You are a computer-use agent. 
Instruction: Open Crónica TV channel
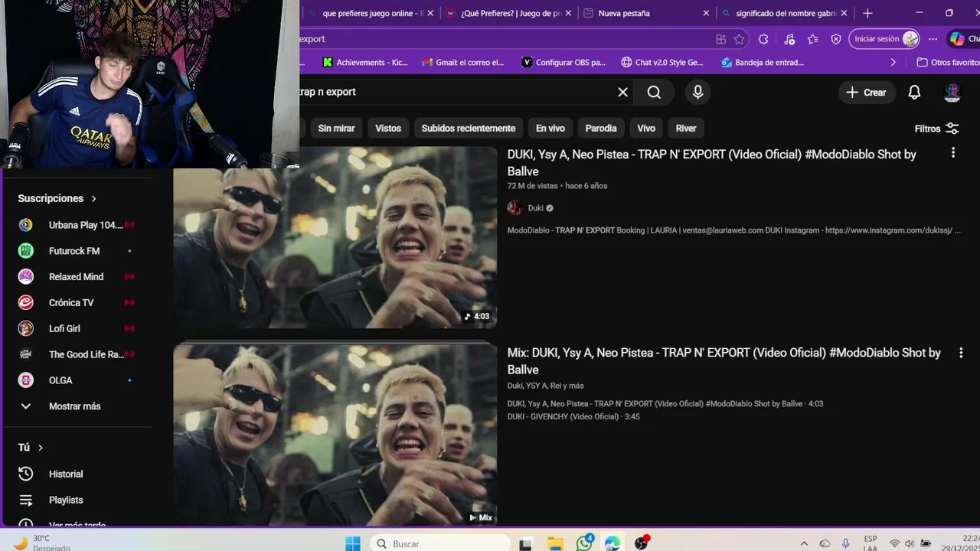point(77,303)
